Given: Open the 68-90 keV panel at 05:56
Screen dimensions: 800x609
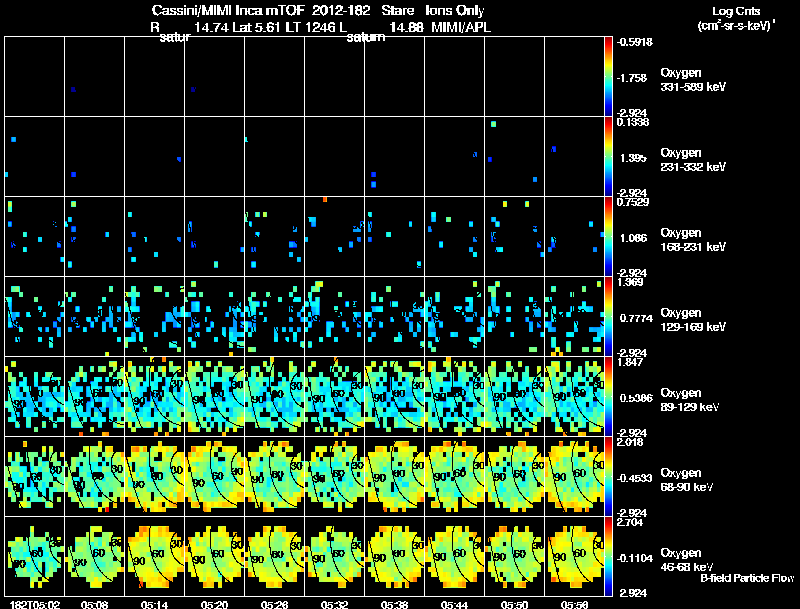Looking at the screenshot, I should pyautogui.click(x=574, y=476).
